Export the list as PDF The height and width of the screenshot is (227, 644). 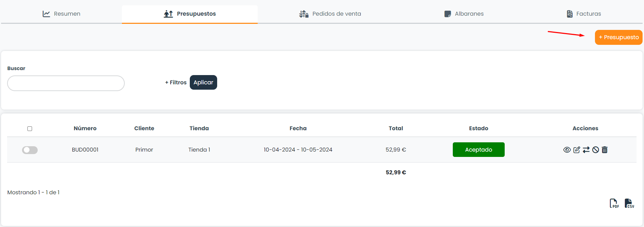click(x=614, y=203)
